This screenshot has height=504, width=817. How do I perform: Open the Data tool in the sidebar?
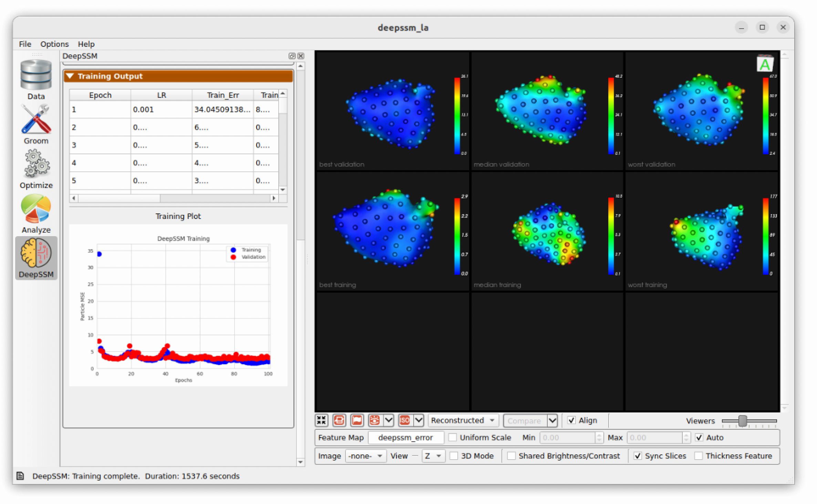36,80
